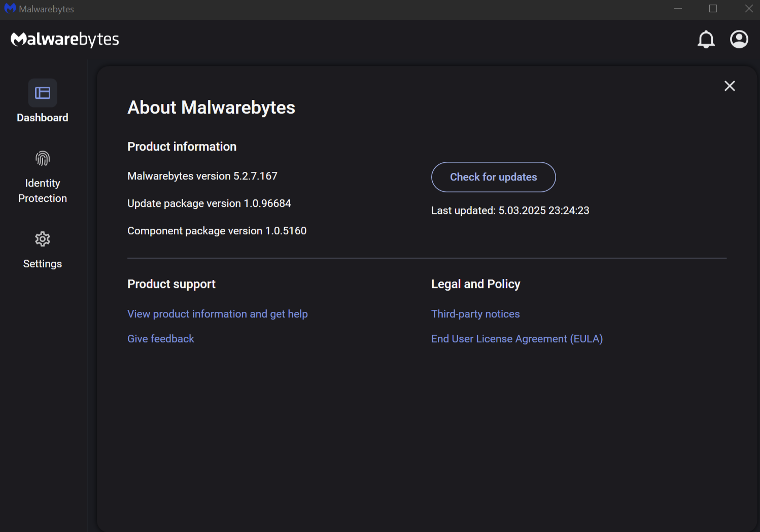
Task: Open Third-party notices link
Action: coord(475,314)
